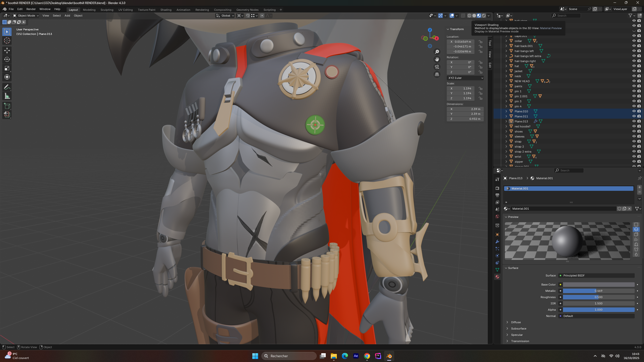Open the Object Mode dropdown
Screen dimensions: 644x362
pyautogui.click(x=26, y=16)
